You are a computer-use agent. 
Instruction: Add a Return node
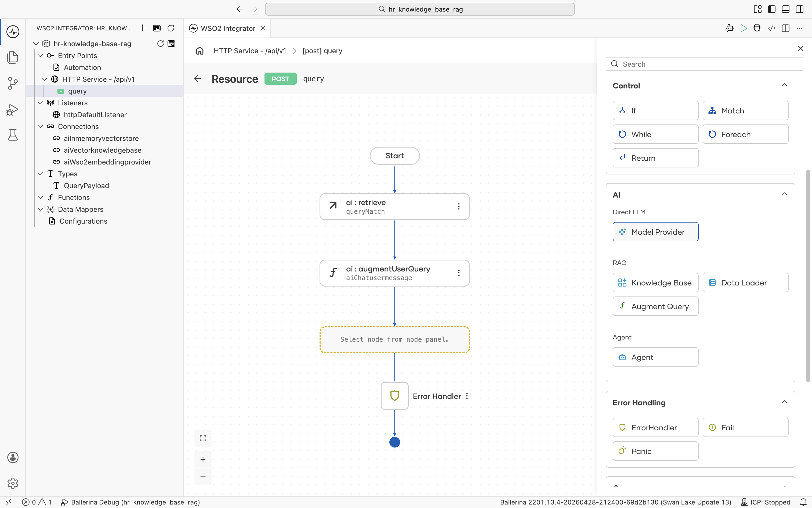point(655,158)
